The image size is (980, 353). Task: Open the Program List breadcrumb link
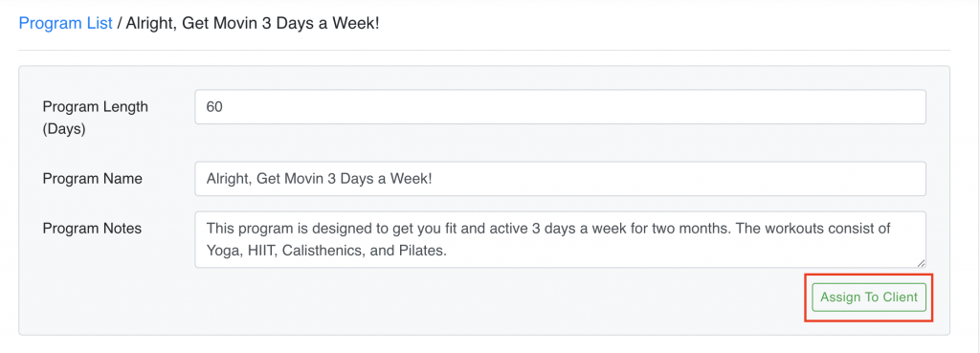(66, 24)
